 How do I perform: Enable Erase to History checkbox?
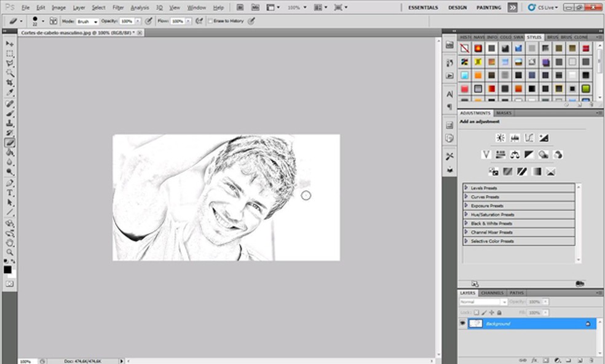click(x=210, y=21)
